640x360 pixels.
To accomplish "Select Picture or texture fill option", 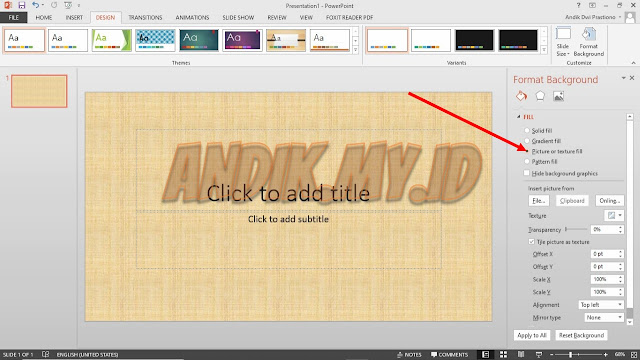I will pyautogui.click(x=527, y=151).
